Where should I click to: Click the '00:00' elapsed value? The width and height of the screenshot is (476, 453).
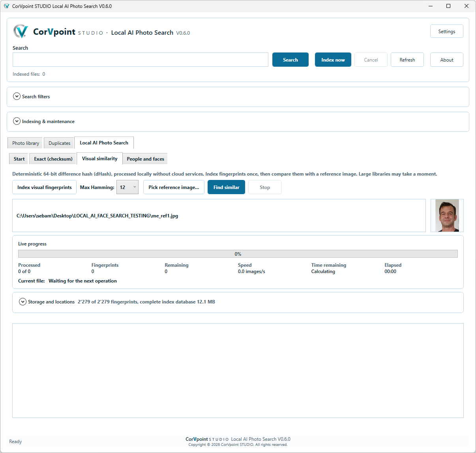pos(390,271)
